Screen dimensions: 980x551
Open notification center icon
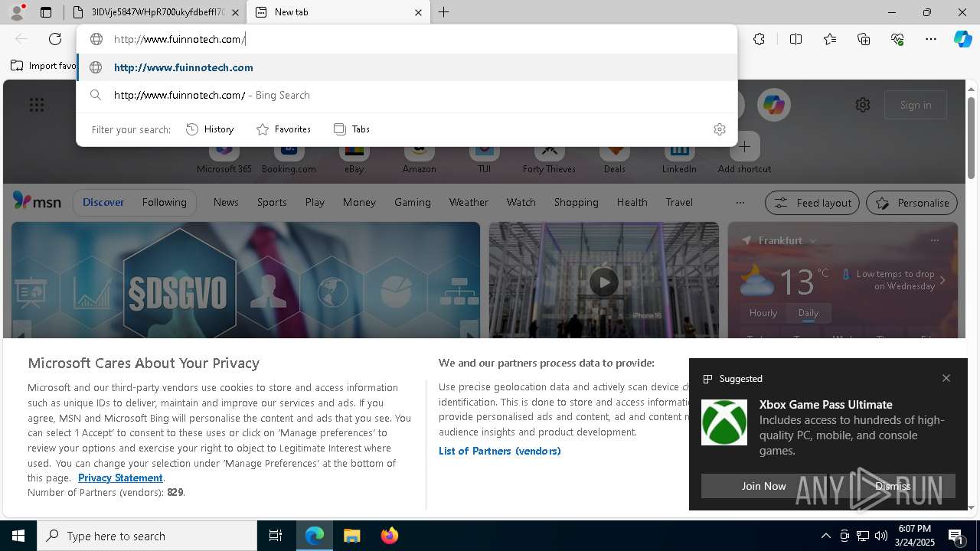(x=957, y=536)
